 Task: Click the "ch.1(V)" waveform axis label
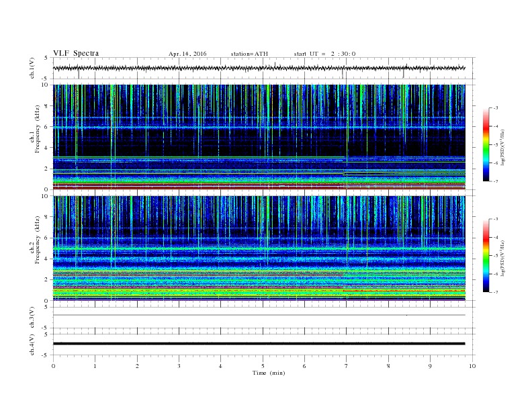click(32, 68)
